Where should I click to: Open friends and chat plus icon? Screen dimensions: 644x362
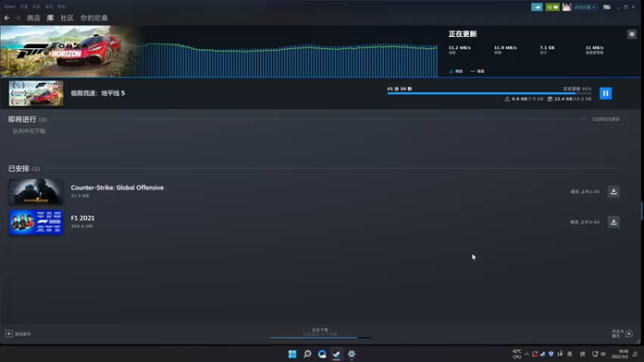[x=629, y=334]
